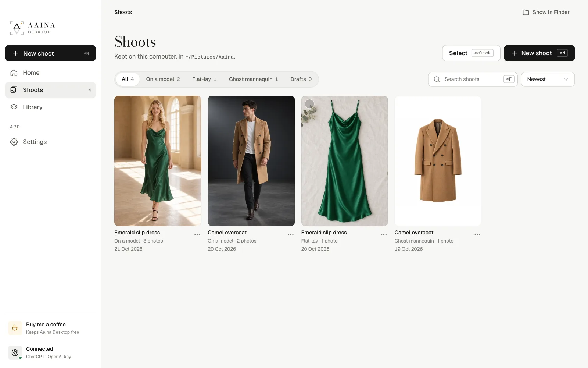The width and height of the screenshot is (588, 368).
Task: Click plus icon in top-right New shoot button
Action: (514, 53)
